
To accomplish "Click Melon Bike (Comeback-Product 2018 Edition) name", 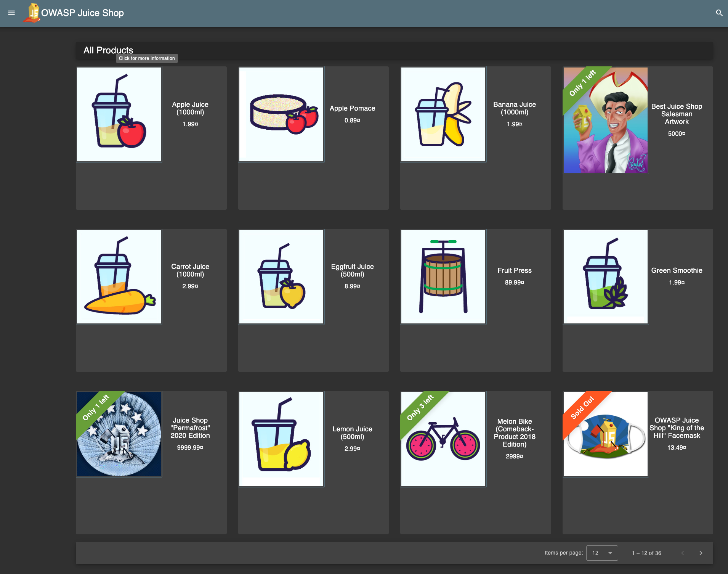I will [x=515, y=433].
